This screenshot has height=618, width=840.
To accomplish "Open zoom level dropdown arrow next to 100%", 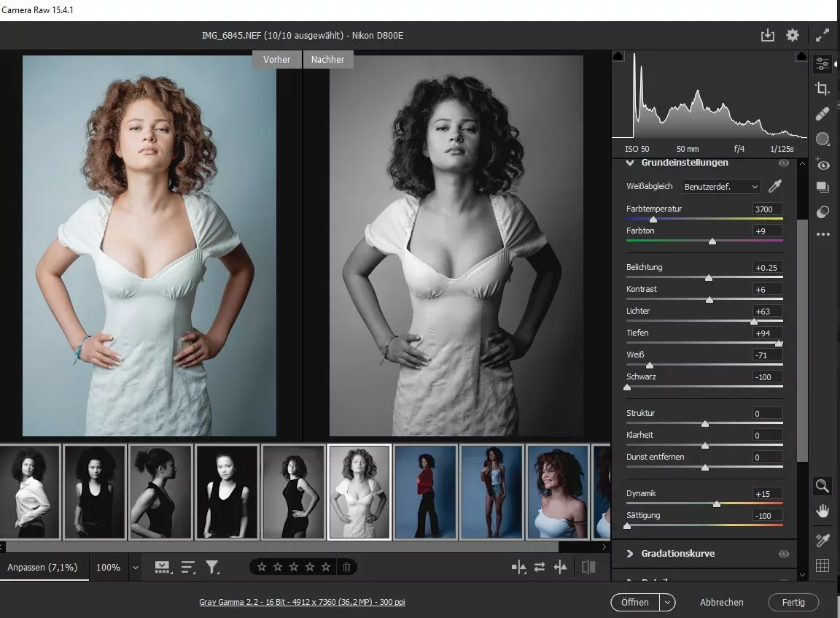I will [136, 568].
